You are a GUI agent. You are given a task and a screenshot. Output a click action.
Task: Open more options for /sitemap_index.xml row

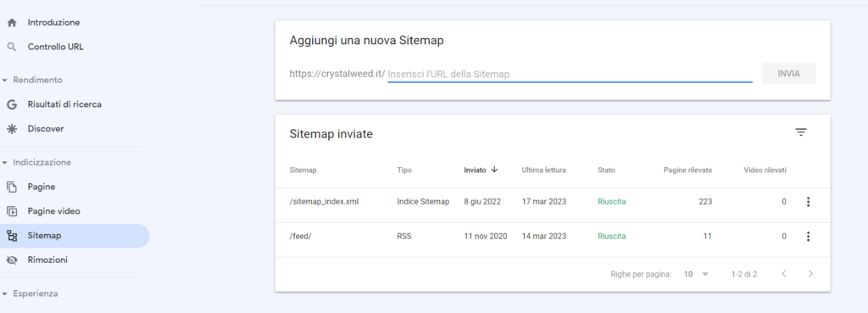pyautogui.click(x=808, y=202)
